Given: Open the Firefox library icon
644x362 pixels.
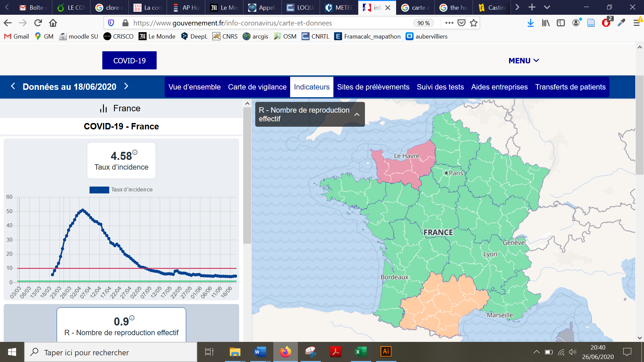Looking at the screenshot, I should pos(546,23).
